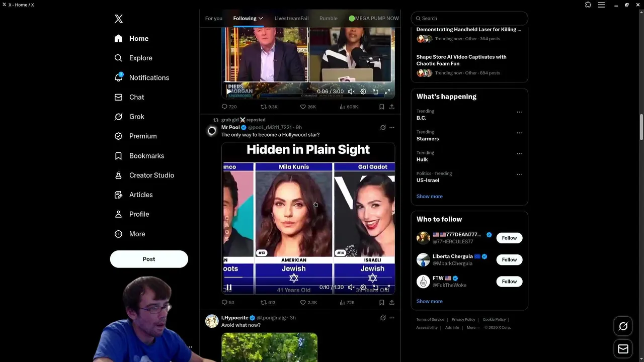Image resolution: width=644 pixels, height=362 pixels.
Task: Open options for US-Israel trend
Action: point(519,174)
